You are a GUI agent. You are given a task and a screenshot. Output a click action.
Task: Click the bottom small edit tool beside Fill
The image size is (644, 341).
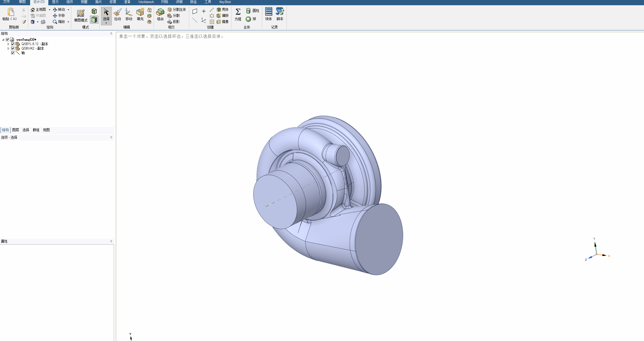[149, 22]
